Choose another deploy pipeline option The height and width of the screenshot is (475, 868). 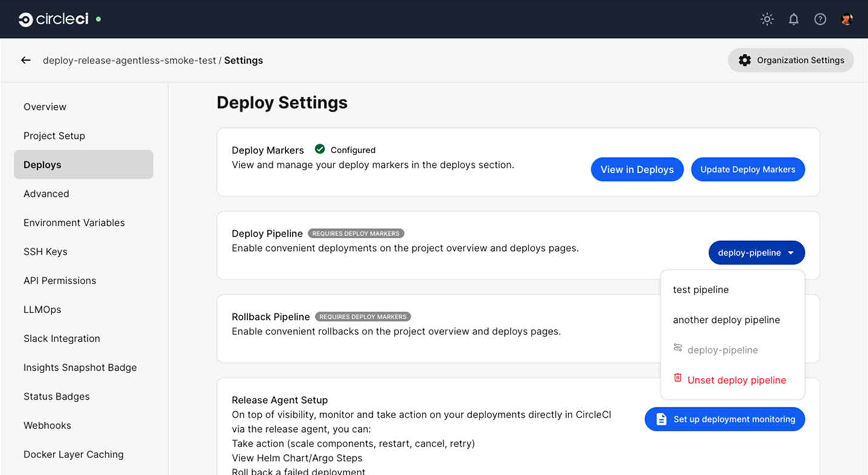[x=726, y=319]
